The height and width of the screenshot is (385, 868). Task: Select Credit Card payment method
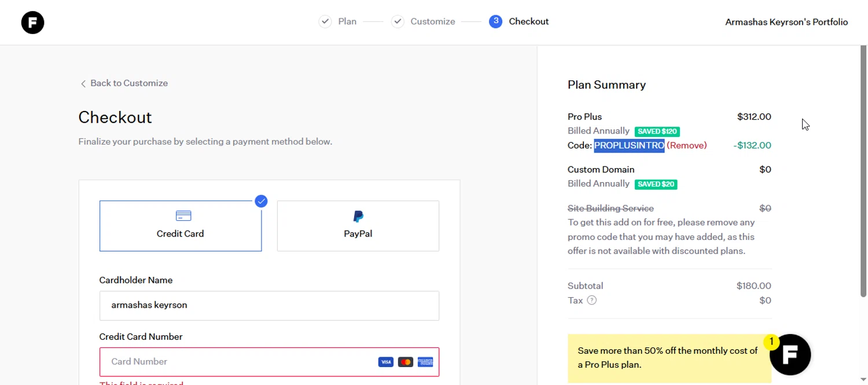(x=181, y=226)
